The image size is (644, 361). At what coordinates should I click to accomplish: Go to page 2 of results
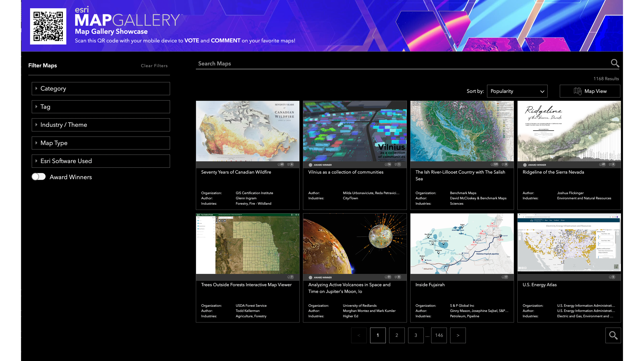397,335
